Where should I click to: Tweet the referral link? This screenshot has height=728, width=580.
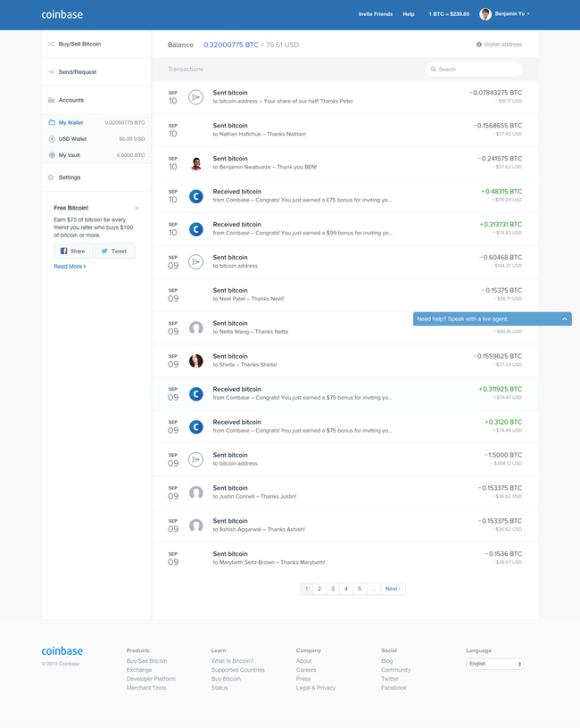pyautogui.click(x=114, y=252)
